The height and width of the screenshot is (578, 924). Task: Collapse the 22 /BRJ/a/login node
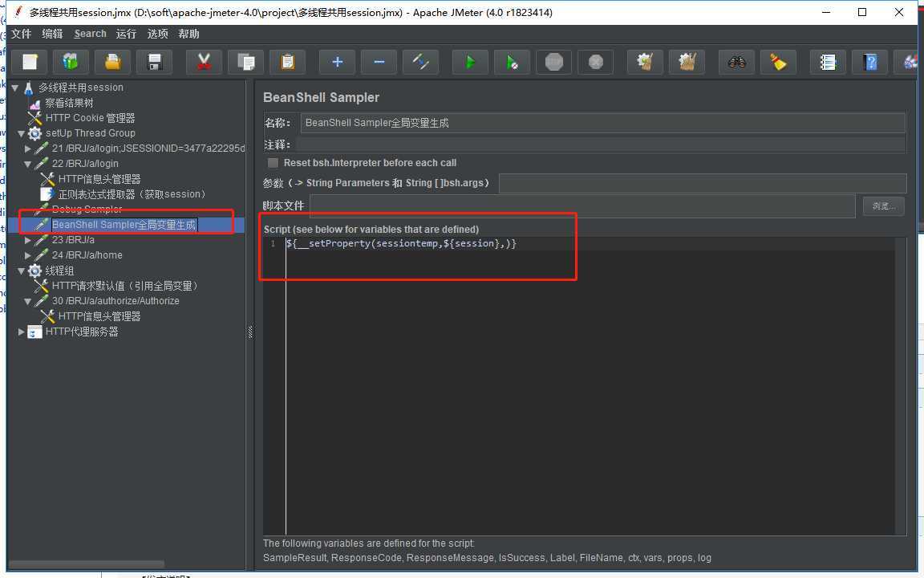tap(28, 164)
